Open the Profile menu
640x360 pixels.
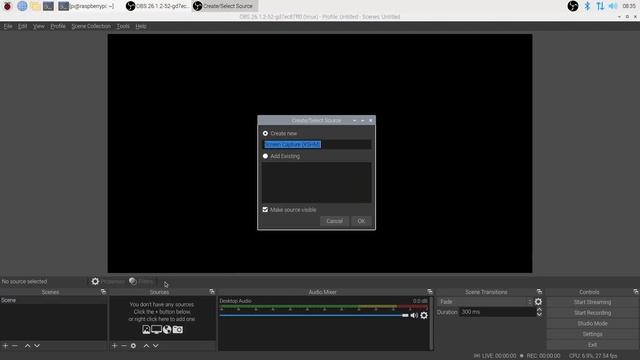[58, 26]
